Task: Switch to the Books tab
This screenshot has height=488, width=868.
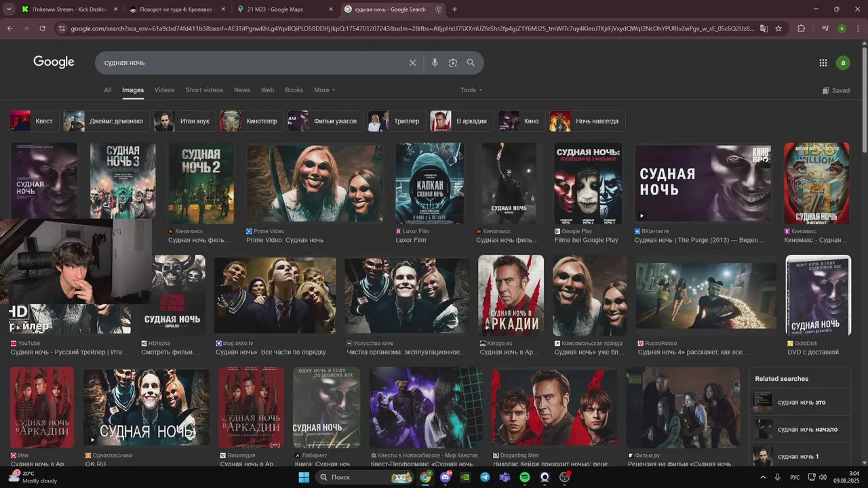Action: coord(294,90)
